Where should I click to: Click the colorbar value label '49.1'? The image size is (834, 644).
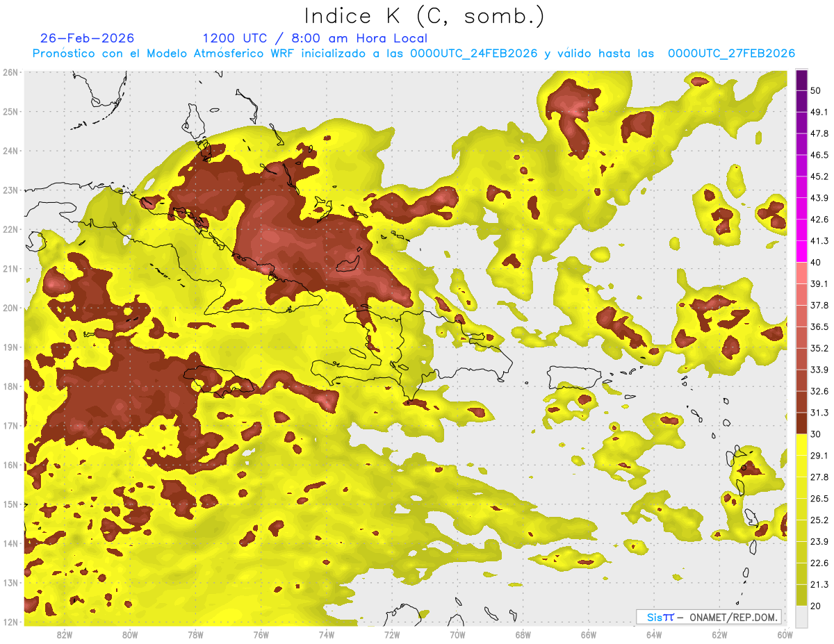tap(819, 112)
